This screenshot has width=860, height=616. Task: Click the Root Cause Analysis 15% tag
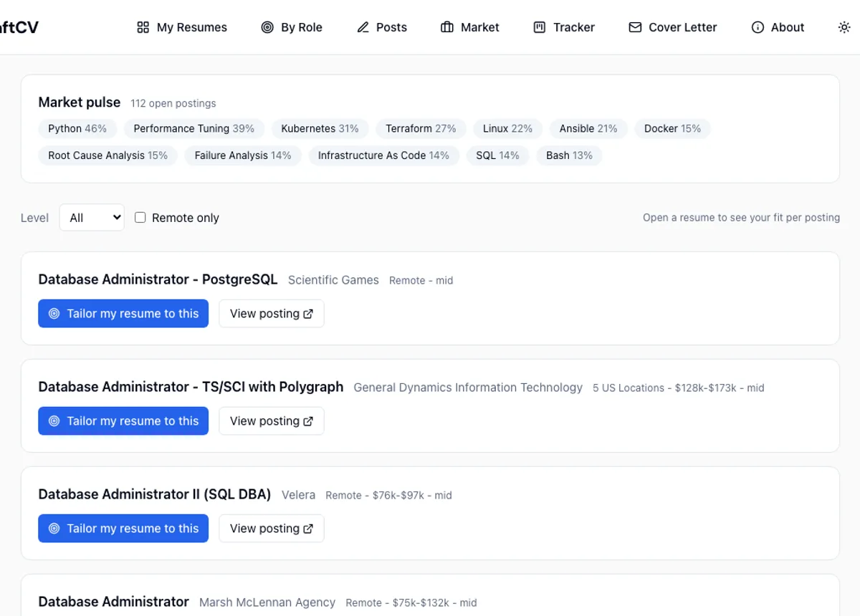pyautogui.click(x=108, y=155)
